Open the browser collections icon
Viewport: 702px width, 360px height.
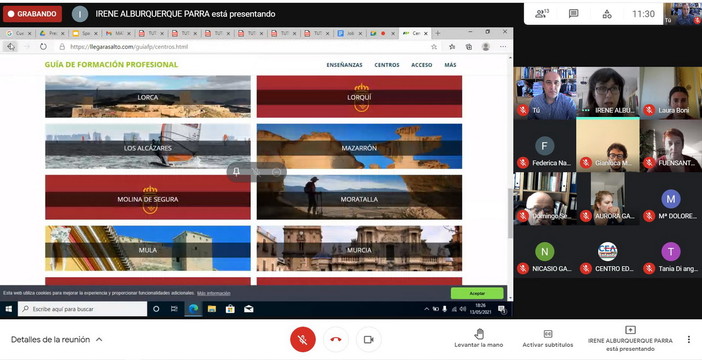(x=469, y=47)
